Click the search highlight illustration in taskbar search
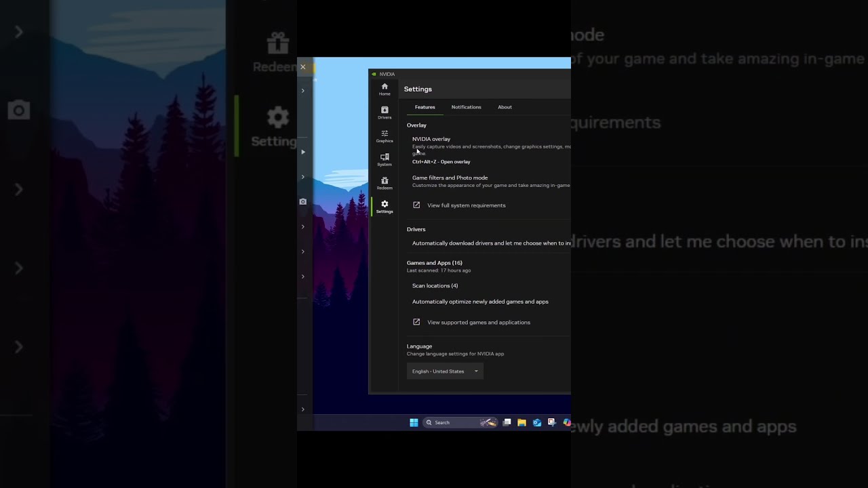Image resolution: width=868 pixels, height=488 pixels. coord(488,422)
